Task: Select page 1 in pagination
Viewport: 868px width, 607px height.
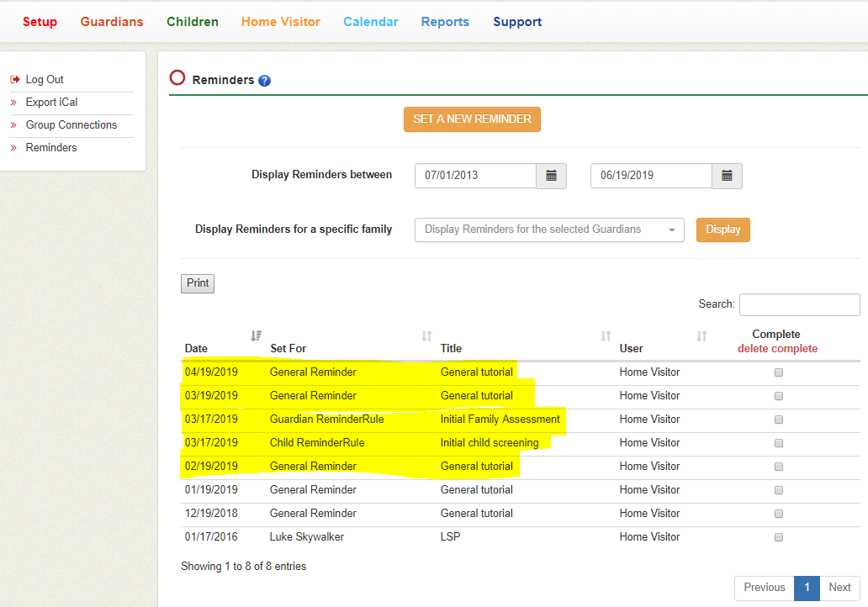Action: tap(807, 588)
